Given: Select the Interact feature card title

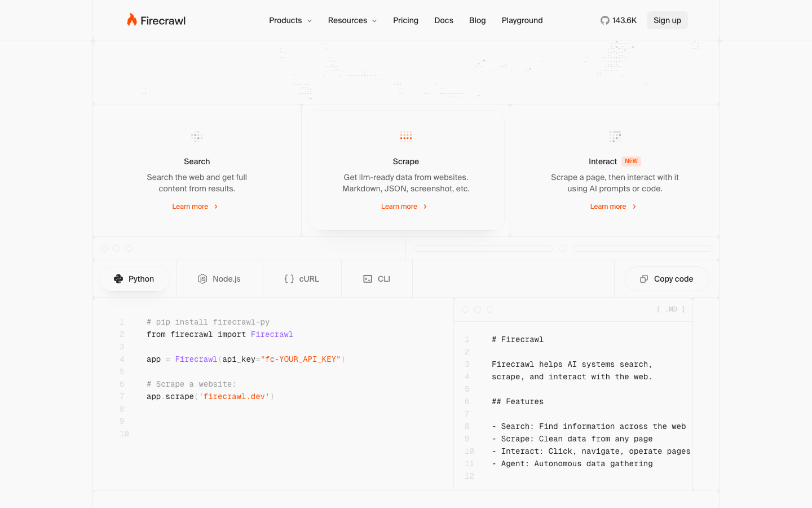Looking at the screenshot, I should pos(603,161).
